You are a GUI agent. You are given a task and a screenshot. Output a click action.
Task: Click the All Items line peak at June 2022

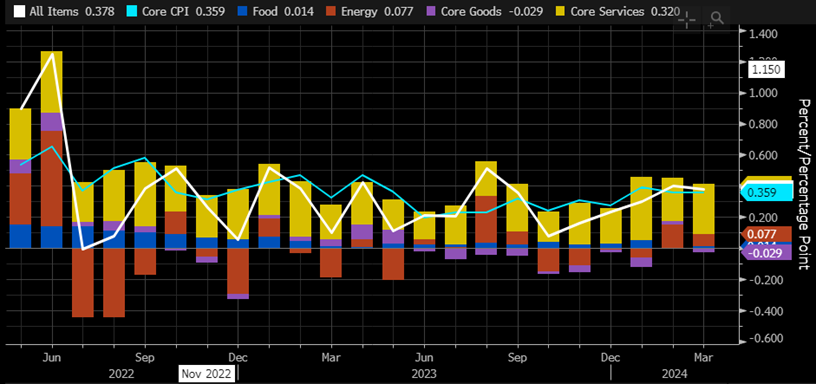[x=52, y=53]
